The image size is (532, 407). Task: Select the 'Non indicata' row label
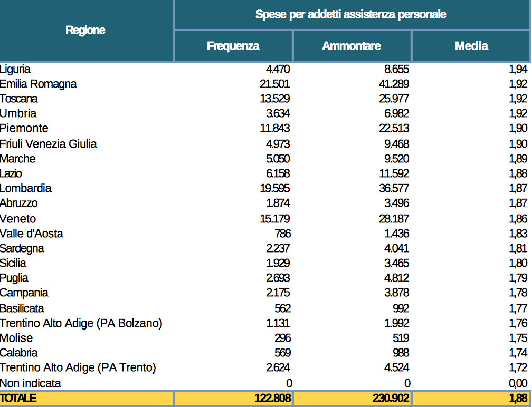click(x=31, y=384)
